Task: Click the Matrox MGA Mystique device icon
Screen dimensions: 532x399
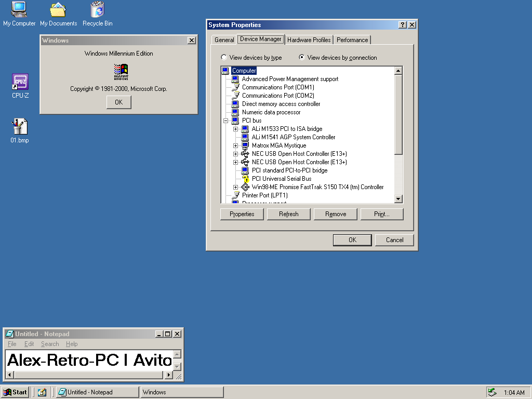Action: (x=245, y=145)
